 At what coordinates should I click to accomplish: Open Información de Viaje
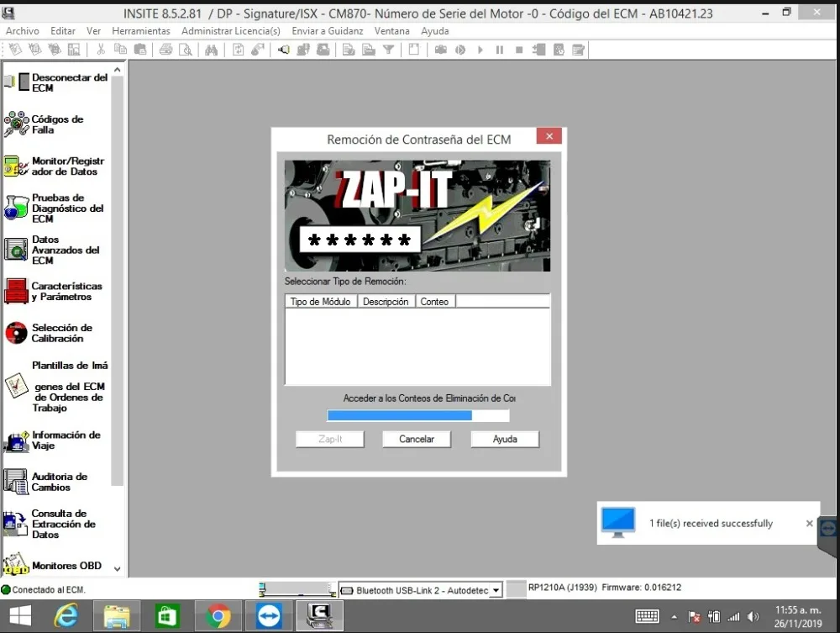coord(52,440)
